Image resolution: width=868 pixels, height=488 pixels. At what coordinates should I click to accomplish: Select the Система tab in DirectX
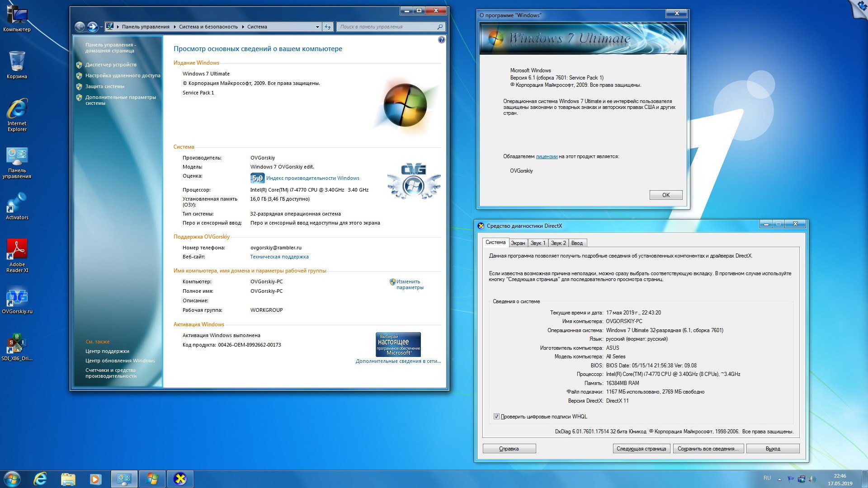(x=495, y=242)
